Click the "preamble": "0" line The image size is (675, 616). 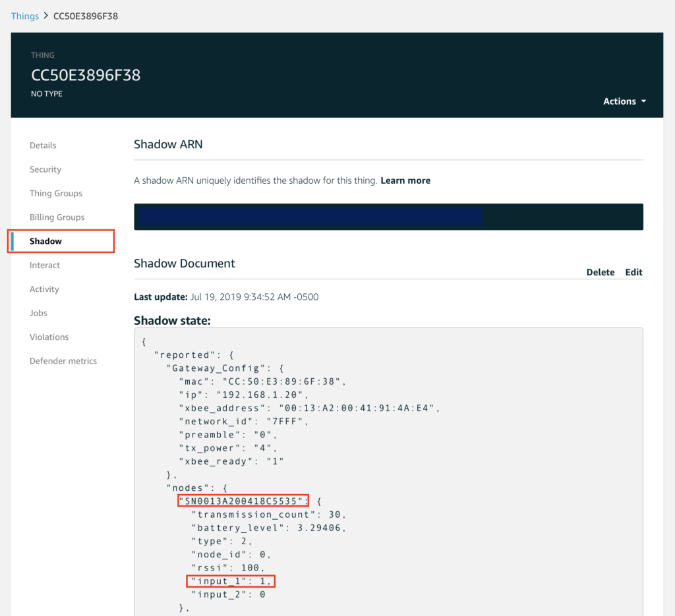(227, 435)
